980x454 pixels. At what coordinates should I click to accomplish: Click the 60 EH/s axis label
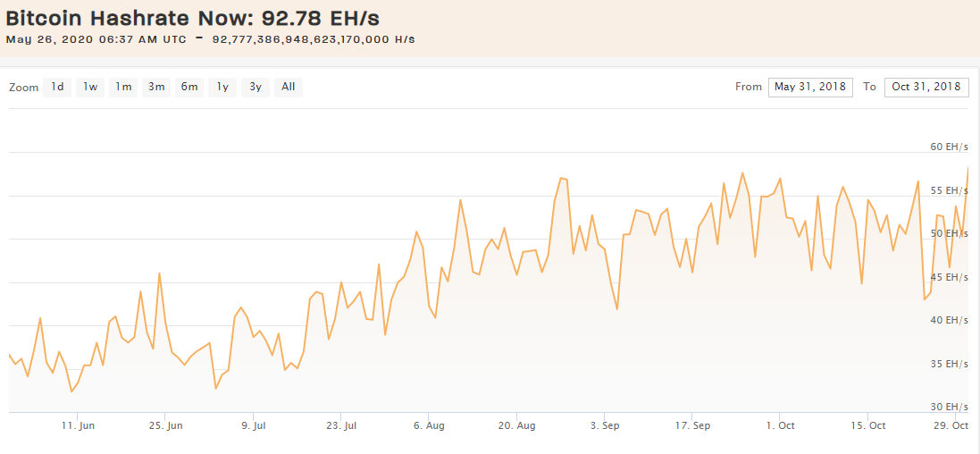[x=950, y=147]
